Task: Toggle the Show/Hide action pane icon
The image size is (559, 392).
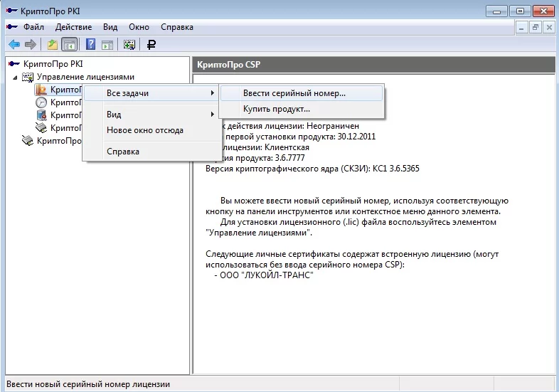Action: tap(107, 45)
